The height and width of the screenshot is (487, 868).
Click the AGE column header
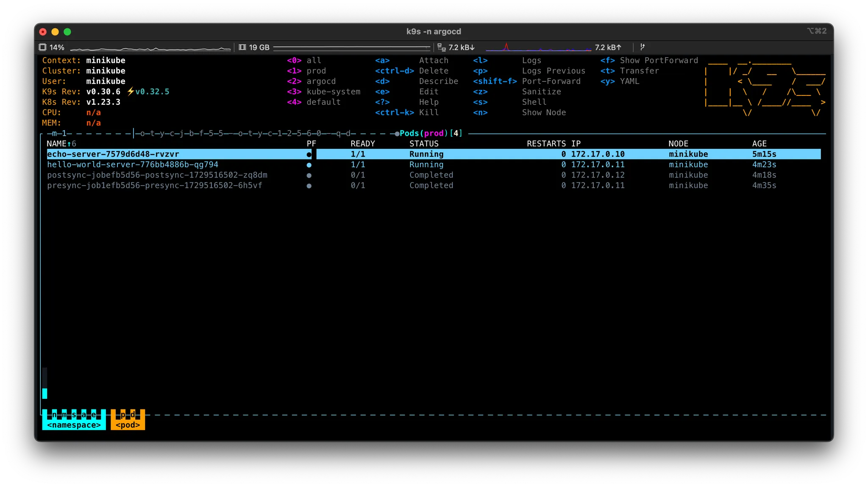(759, 144)
